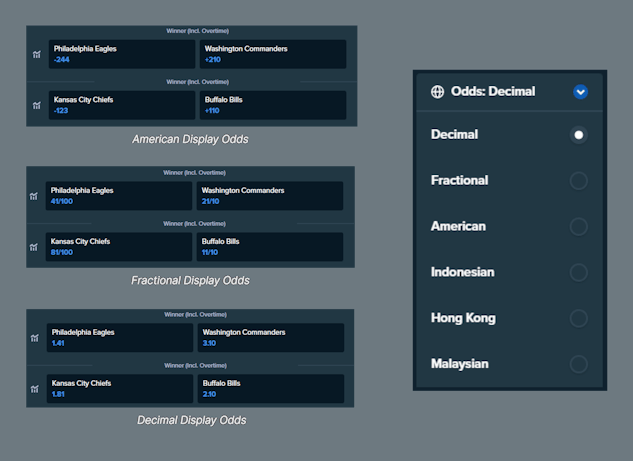Bet on Washington Commanders at +210
Image resolution: width=633 pixels, height=461 pixels.
pyautogui.click(x=272, y=54)
